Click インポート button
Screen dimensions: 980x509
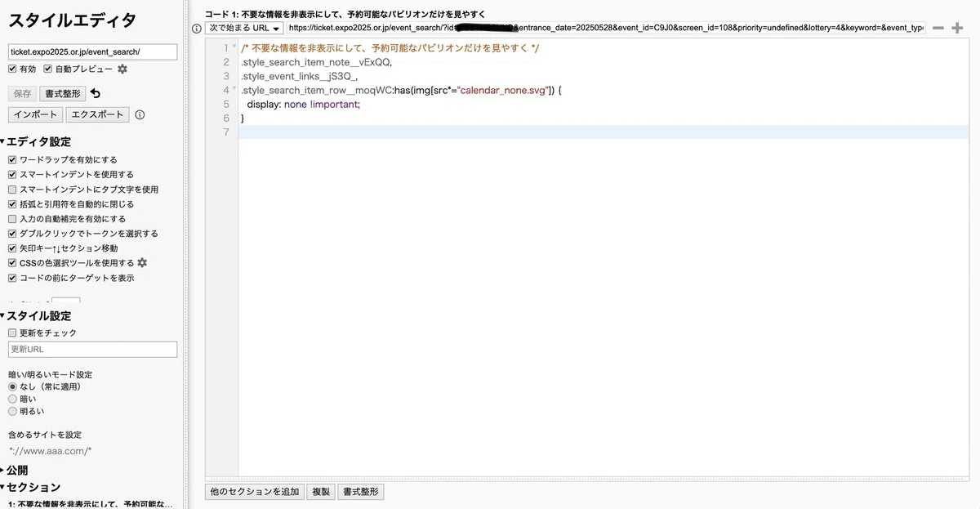tap(35, 115)
